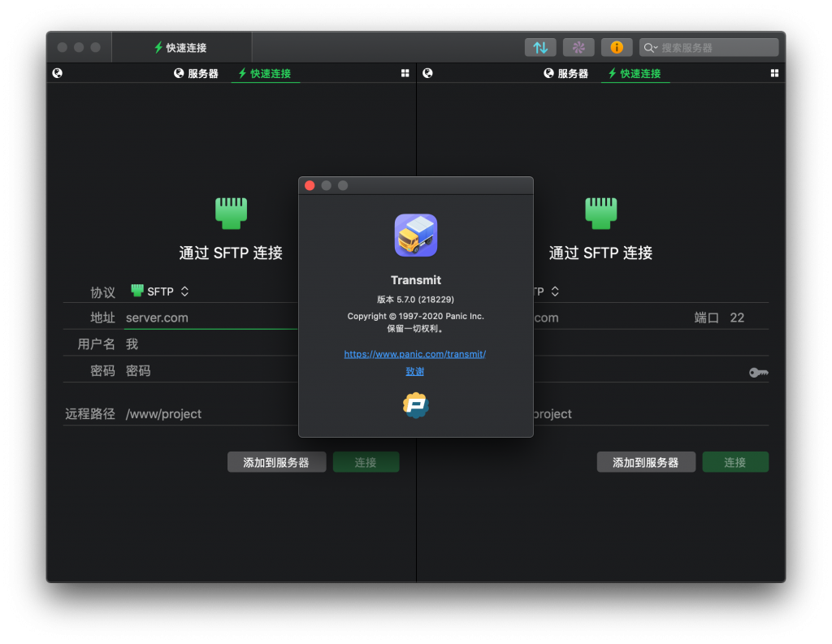Click the left pane 协议 label
This screenshot has width=832, height=644.
coord(102,292)
